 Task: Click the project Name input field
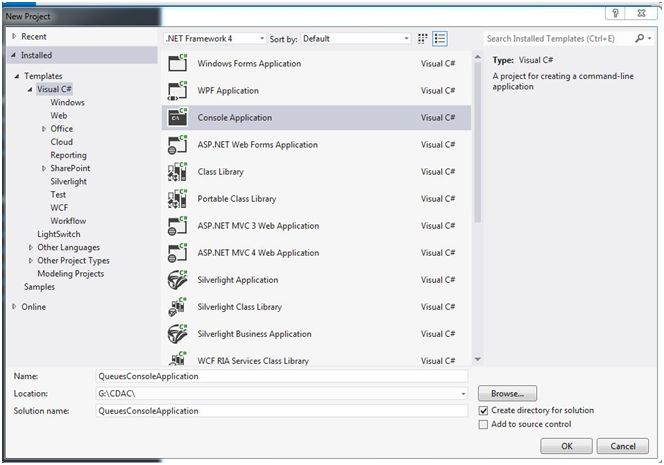click(x=282, y=376)
